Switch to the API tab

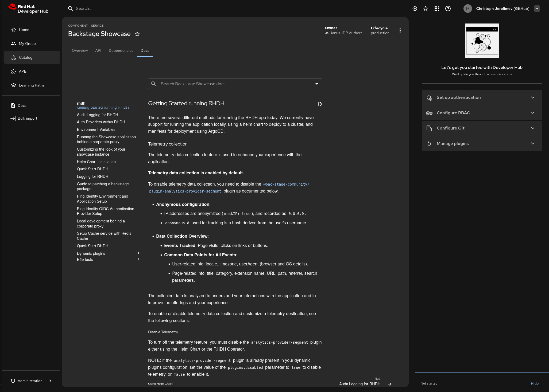pos(98,50)
